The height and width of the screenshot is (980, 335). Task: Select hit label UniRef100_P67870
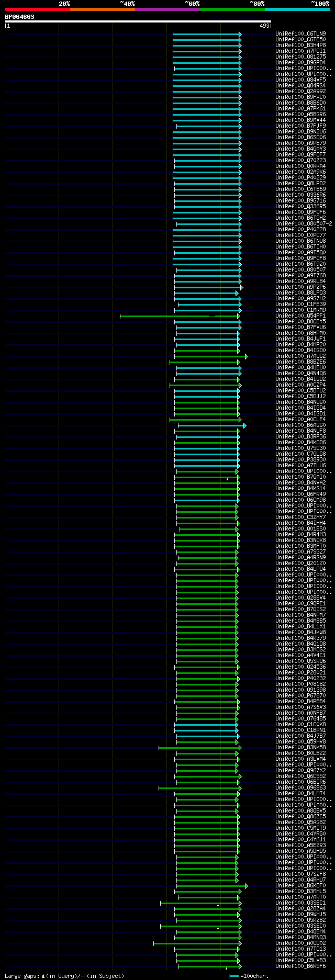300,696
